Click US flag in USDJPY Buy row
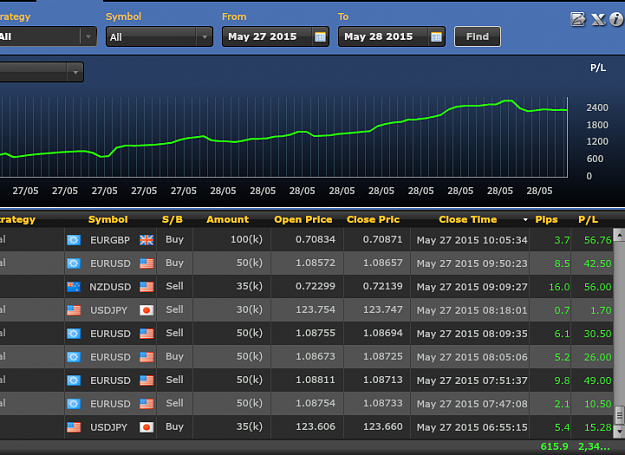625x455 pixels. coord(74,427)
